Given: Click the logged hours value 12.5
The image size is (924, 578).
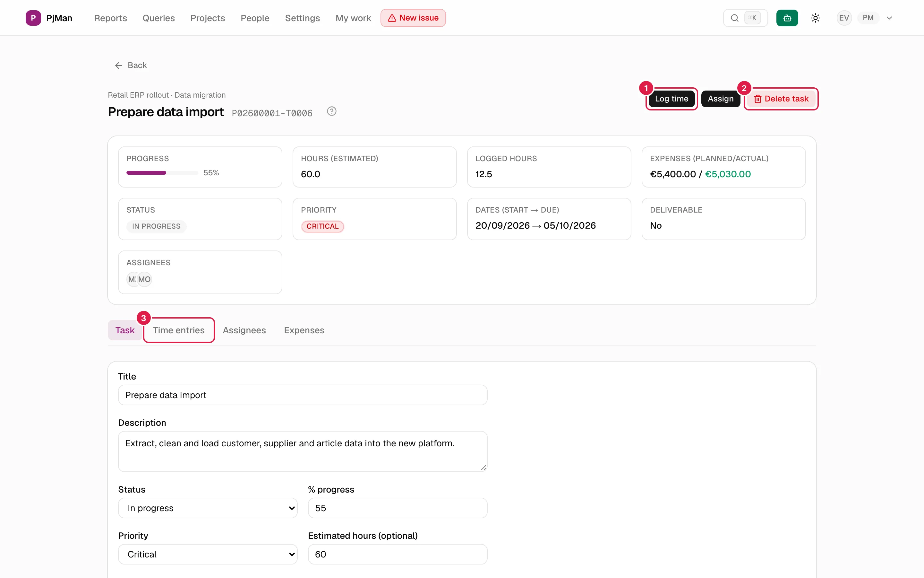Looking at the screenshot, I should (483, 174).
